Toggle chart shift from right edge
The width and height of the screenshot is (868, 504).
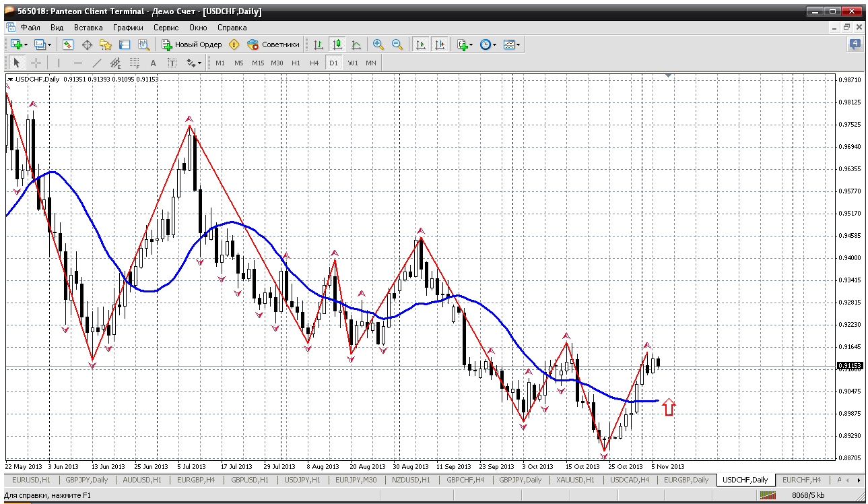440,44
